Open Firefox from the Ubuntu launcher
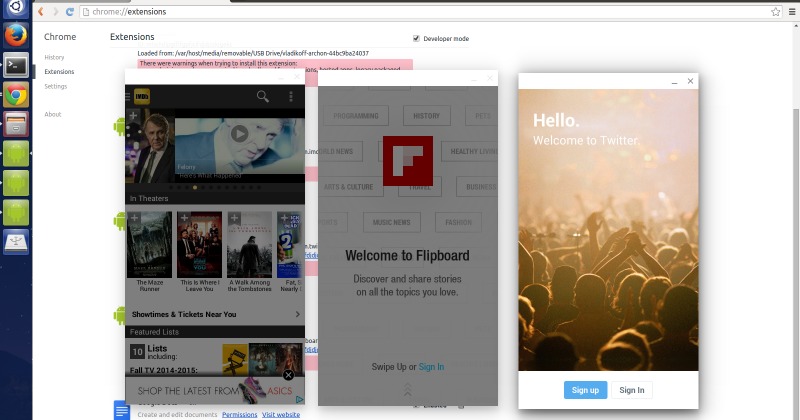This screenshot has height=420, width=800. point(16,36)
